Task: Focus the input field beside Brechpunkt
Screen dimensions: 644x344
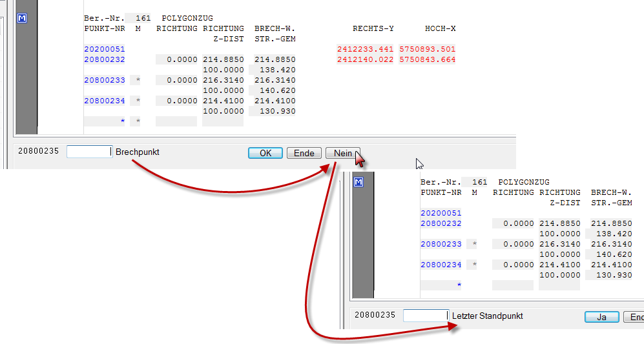Action: point(89,152)
